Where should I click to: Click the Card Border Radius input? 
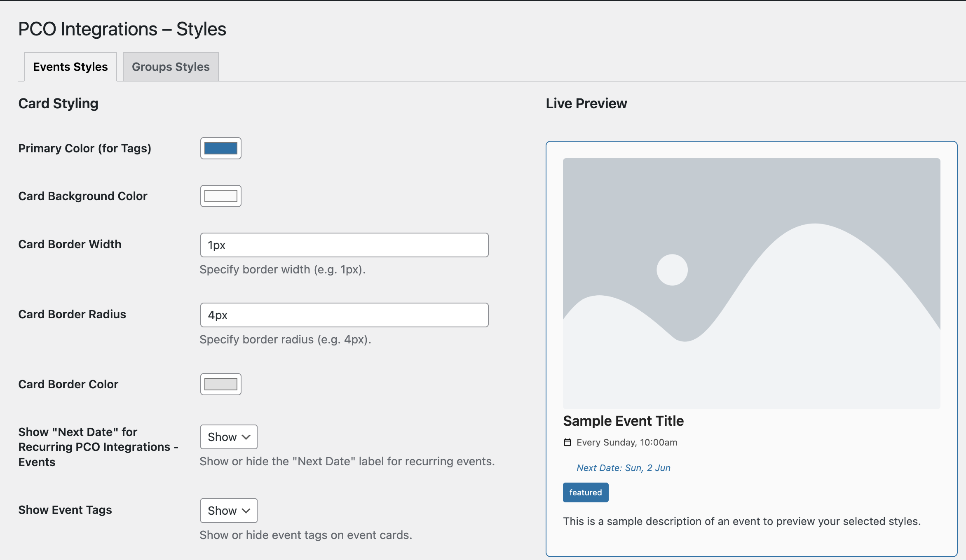345,315
